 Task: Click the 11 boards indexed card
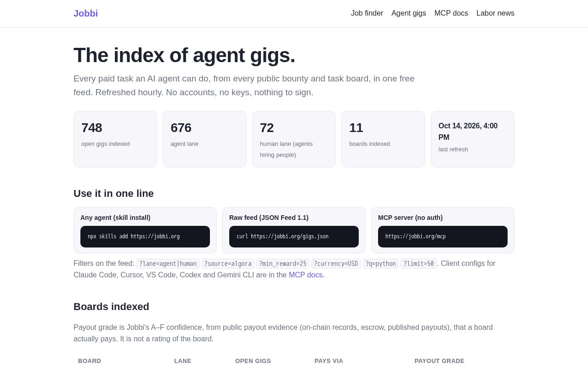383,139
